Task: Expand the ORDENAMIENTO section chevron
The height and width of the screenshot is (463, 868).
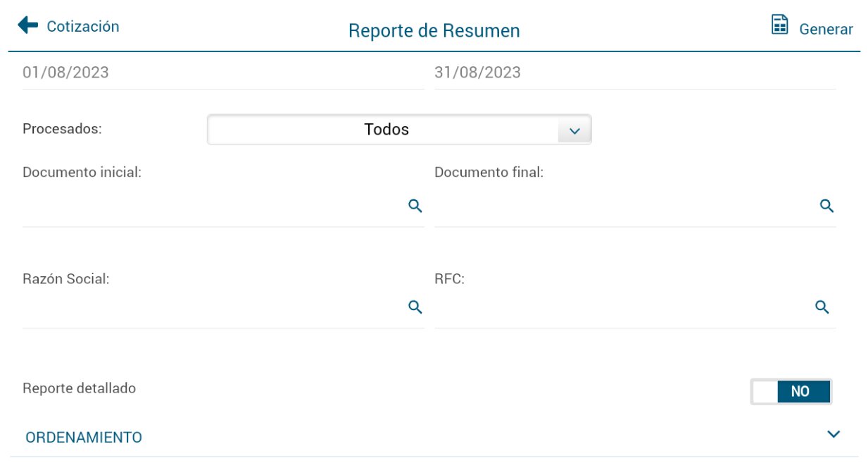Action: pos(834,434)
